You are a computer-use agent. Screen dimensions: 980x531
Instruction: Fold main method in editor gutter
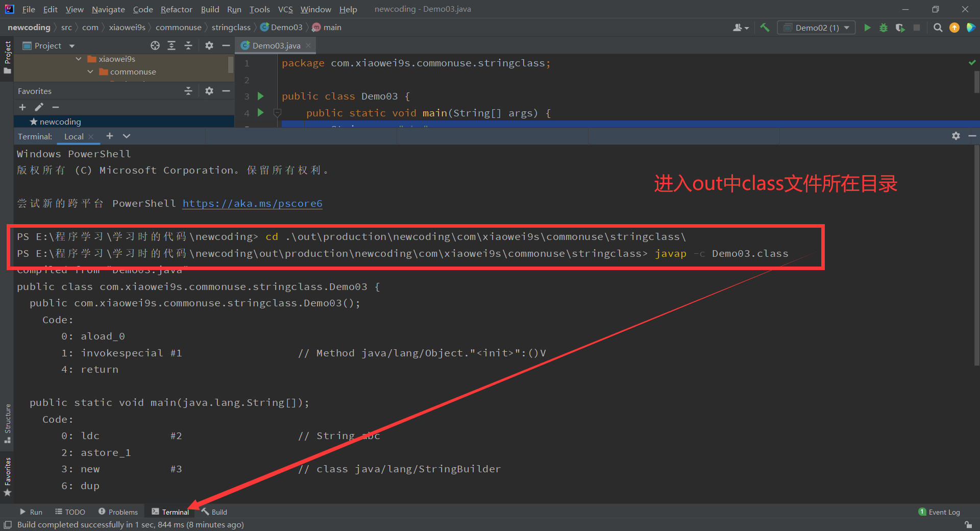(277, 112)
